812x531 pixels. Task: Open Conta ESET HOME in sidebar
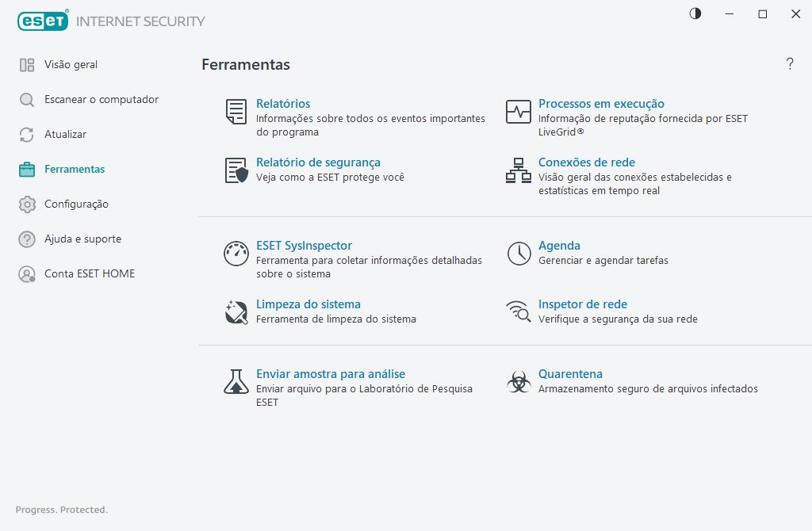[89, 273]
